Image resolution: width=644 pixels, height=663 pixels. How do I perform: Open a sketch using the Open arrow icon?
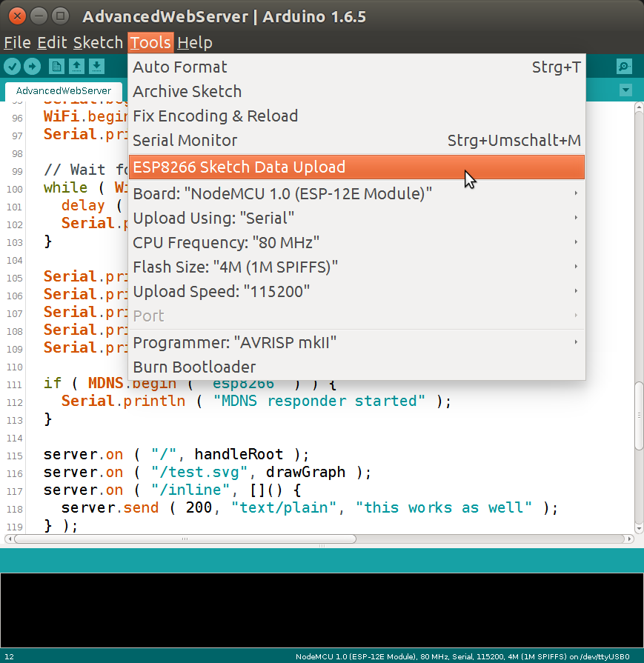76,67
